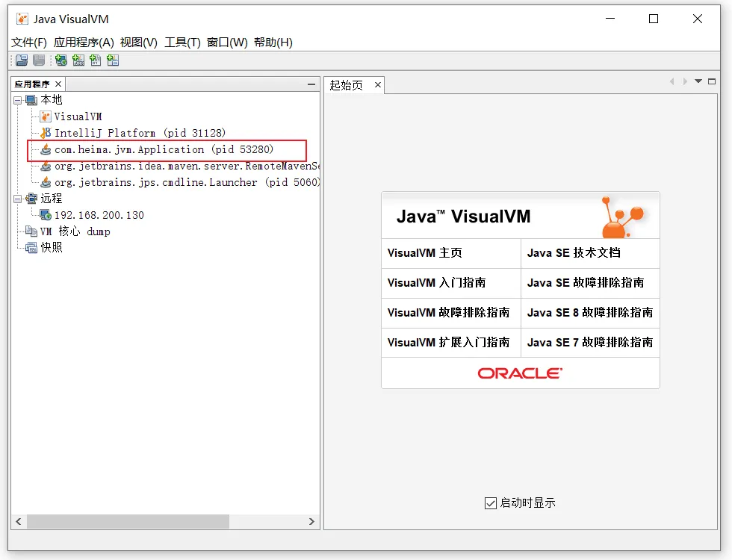Viewport: 732px width, 560px height.
Task: Click the Add Remote Host toolbar icon
Action: click(61, 60)
